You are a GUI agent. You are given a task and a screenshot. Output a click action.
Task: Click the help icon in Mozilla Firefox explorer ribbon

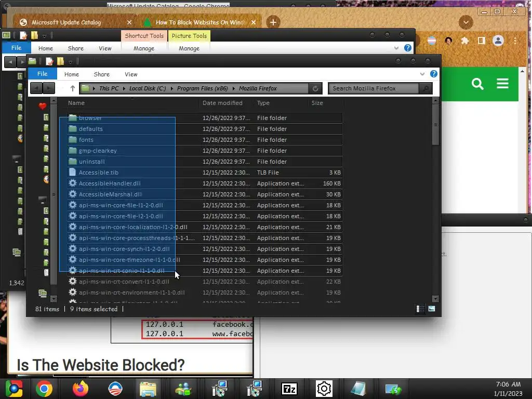tap(434, 74)
